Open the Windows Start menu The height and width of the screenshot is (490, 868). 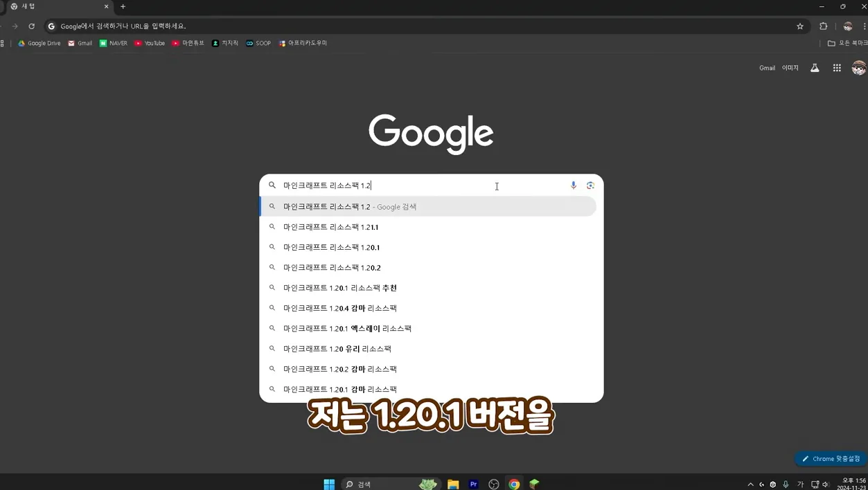pyautogui.click(x=329, y=484)
